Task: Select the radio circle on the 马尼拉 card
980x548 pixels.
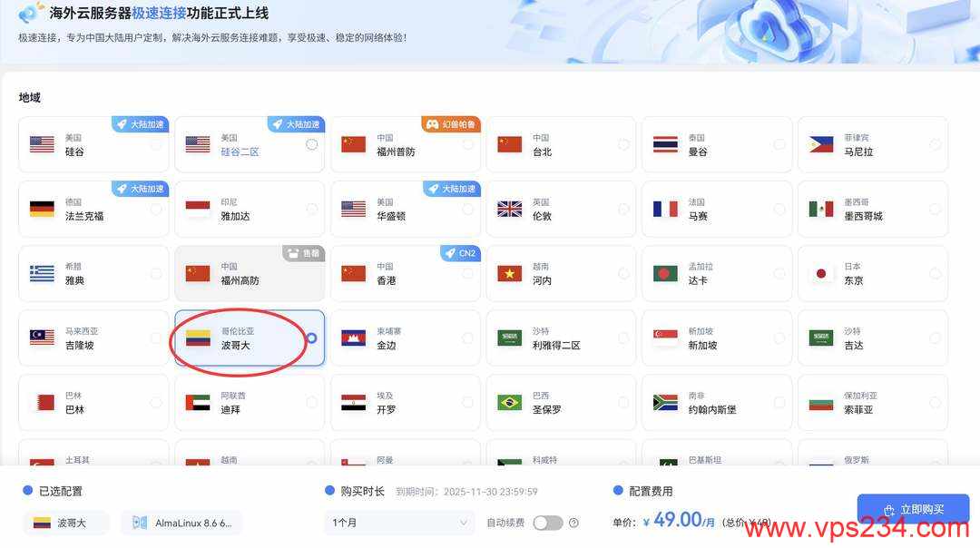Action: [x=935, y=143]
